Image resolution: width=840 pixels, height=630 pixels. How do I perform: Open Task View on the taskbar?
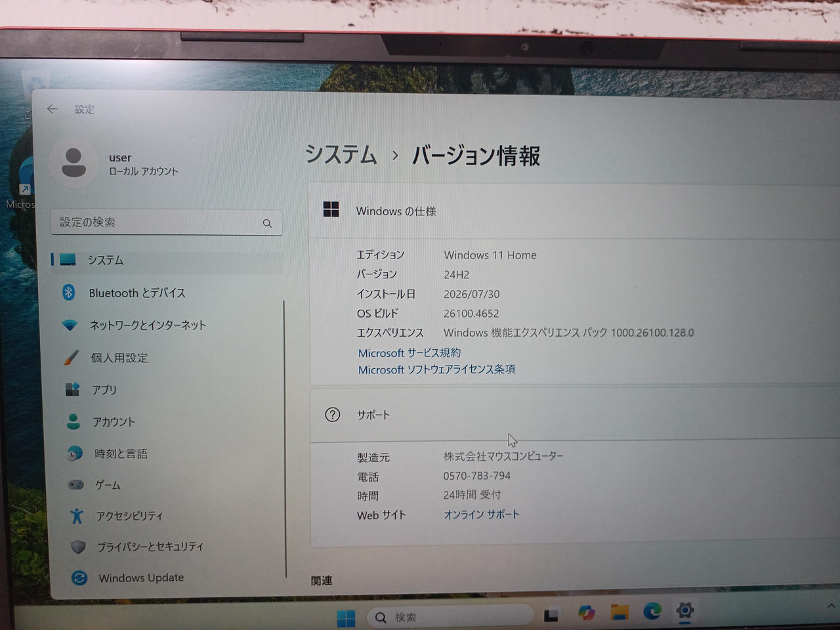551,615
